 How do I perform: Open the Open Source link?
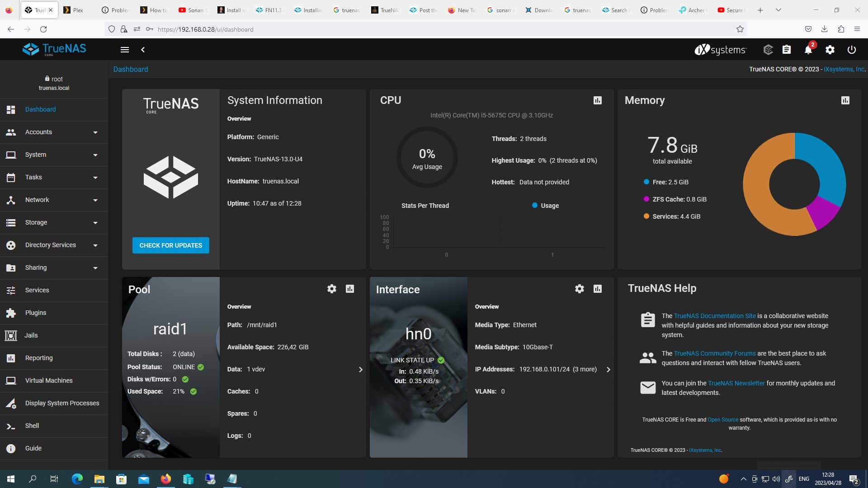coord(723,420)
